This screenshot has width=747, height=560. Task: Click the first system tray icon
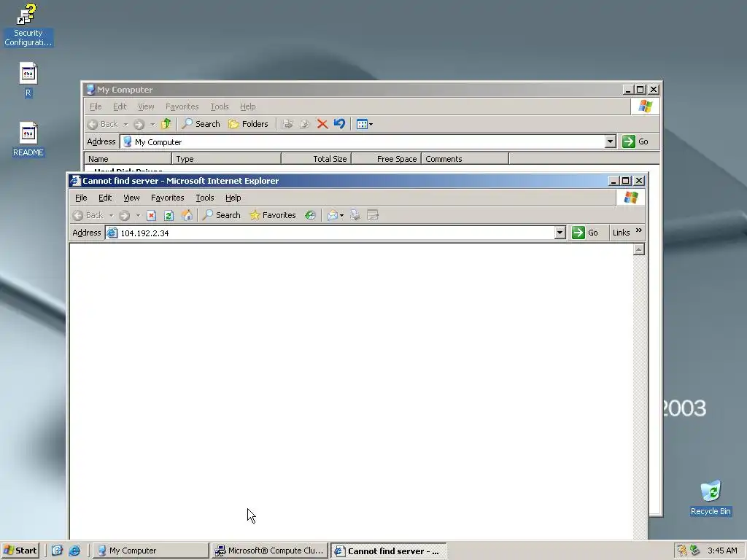682,551
